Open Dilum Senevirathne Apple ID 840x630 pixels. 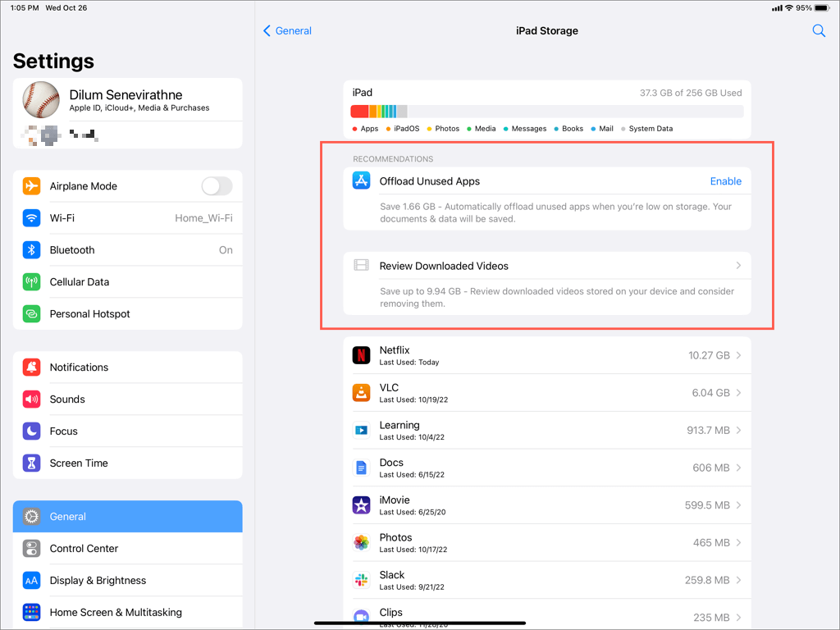point(127,99)
